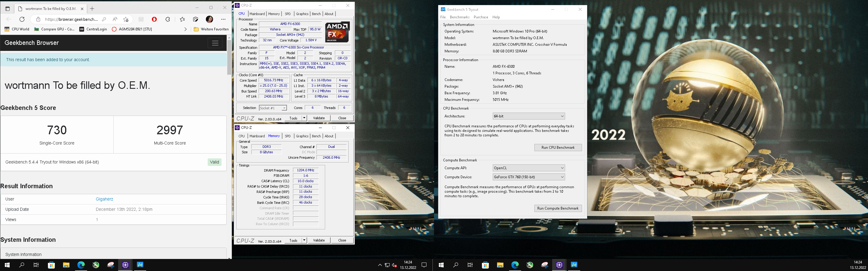The image size is (868, 271).
Task: Switch to Memory tab in CPU-Z CPU window
Action: click(x=274, y=14)
